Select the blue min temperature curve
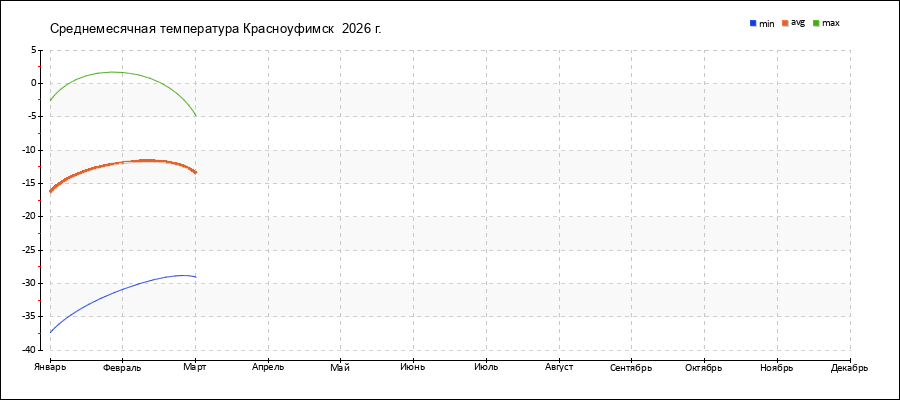 point(120,290)
